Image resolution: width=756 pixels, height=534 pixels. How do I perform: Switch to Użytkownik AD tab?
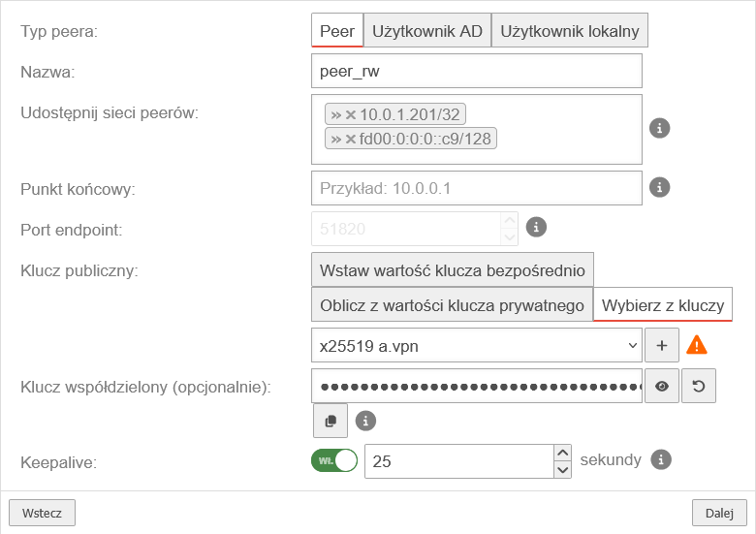[x=427, y=30]
